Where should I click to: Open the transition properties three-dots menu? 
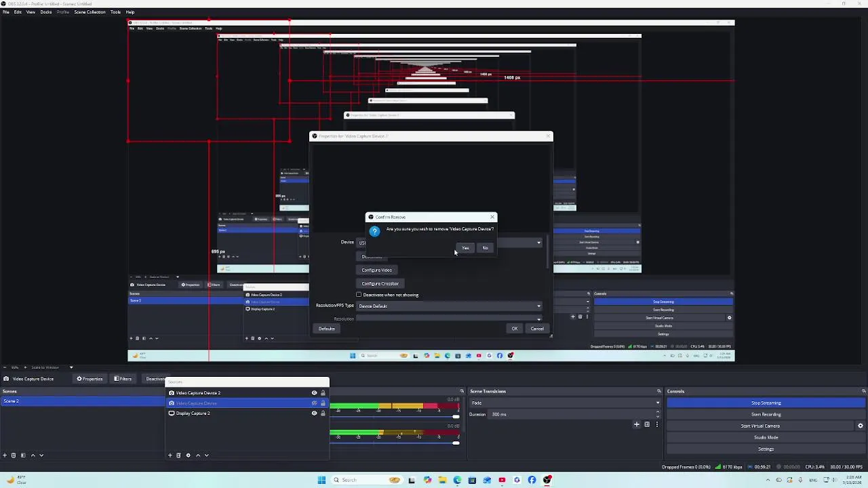[x=656, y=425]
